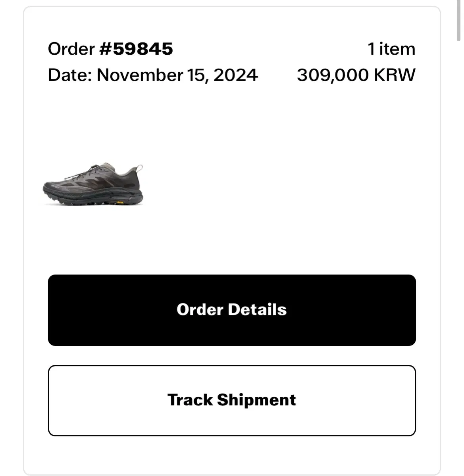Viewport: 464px width, 476px height.
Task: Click the heel pull tab of the sneaker
Action: pos(139,169)
